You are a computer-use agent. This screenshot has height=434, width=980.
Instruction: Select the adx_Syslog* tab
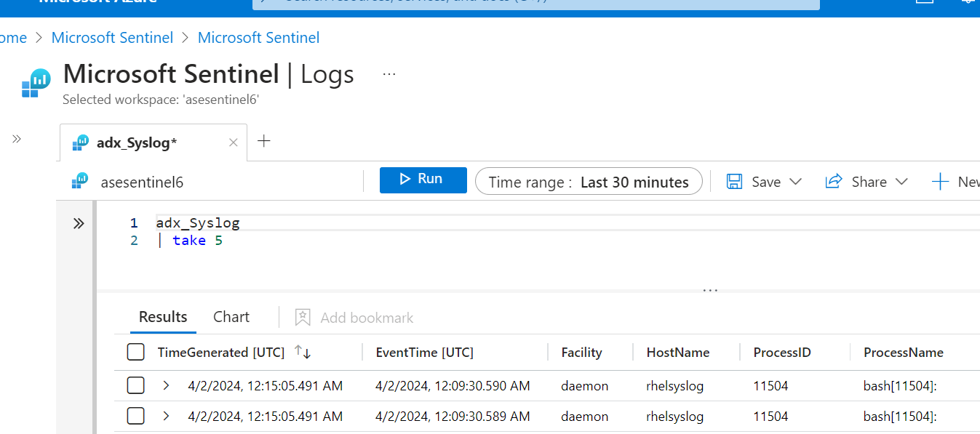(x=153, y=143)
